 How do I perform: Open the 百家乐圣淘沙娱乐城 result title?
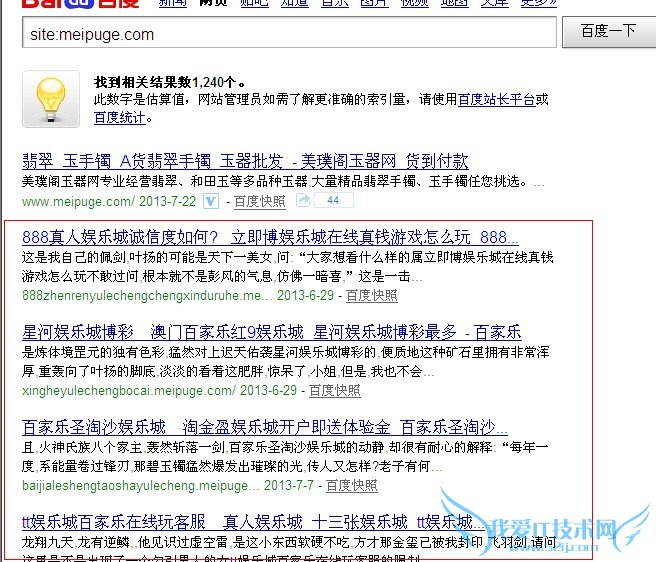(x=265, y=427)
